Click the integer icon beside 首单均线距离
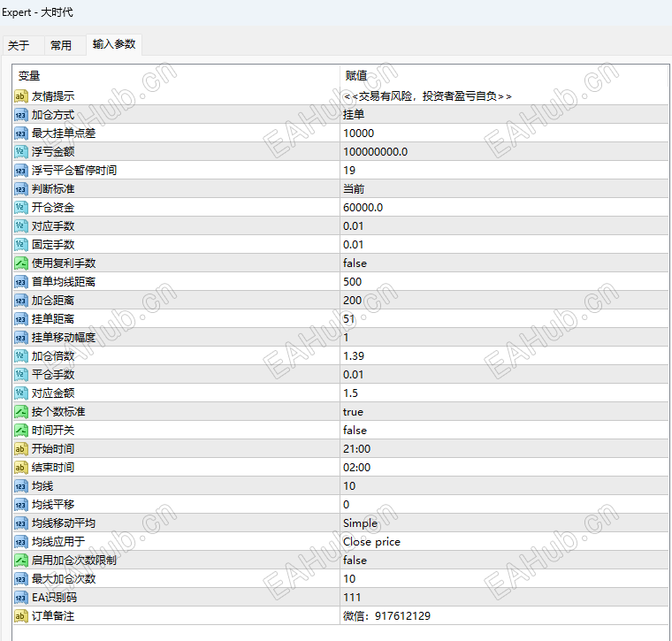Image resolution: width=672 pixels, height=641 pixels. coord(21,281)
